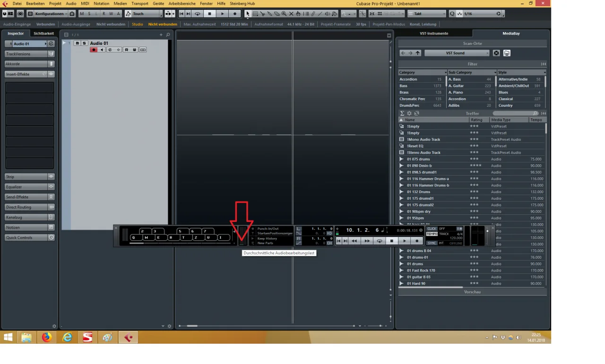Select the Mute X tool
This screenshot has height=364, width=605.
click(x=291, y=14)
